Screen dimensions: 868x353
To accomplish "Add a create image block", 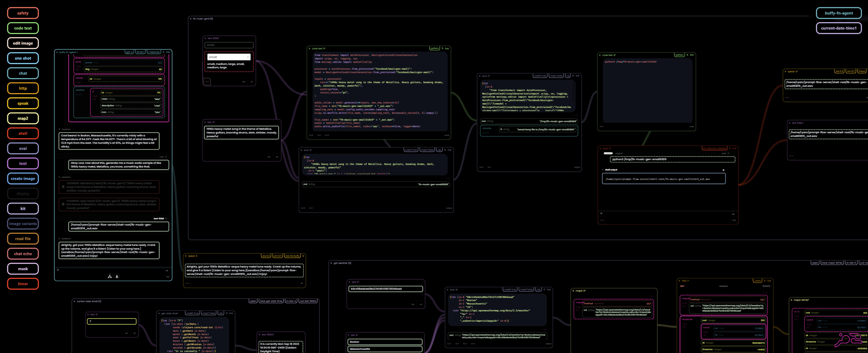I will [x=23, y=179].
